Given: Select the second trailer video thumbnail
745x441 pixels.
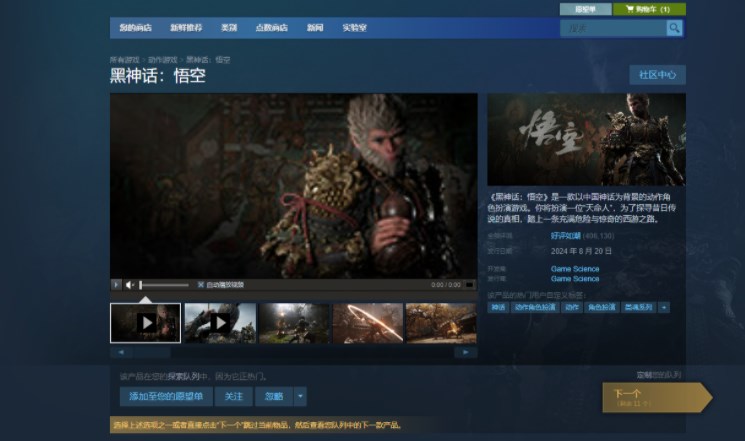Looking at the screenshot, I should click(x=220, y=323).
